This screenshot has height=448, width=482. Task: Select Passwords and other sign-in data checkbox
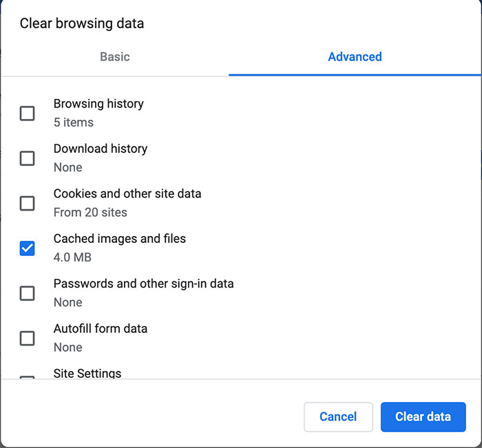(x=27, y=293)
